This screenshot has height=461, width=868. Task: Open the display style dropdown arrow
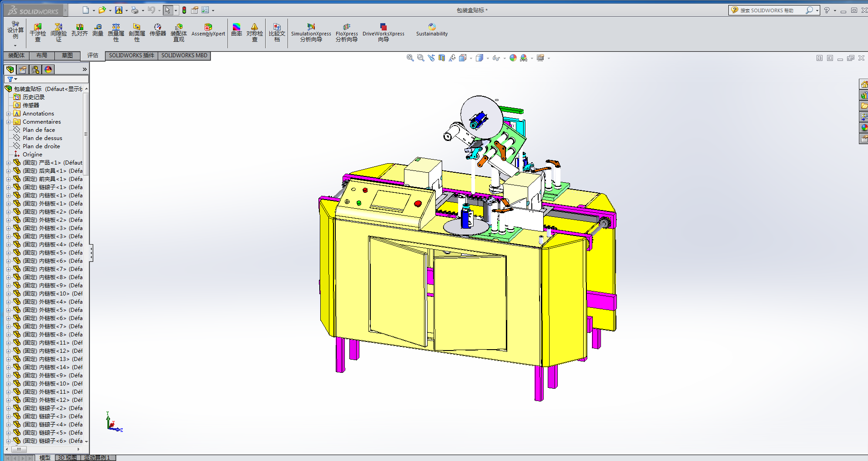tap(488, 58)
